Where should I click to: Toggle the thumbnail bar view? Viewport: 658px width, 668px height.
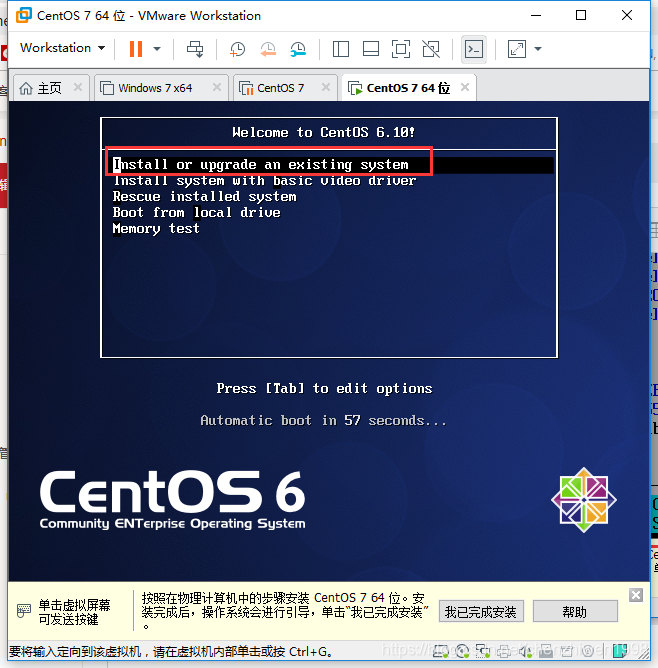click(371, 49)
